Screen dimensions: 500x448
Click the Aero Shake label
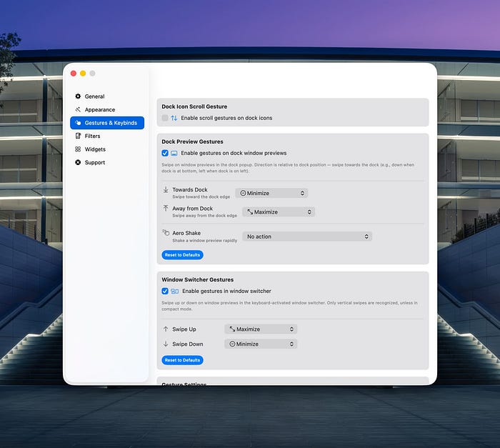(x=186, y=233)
